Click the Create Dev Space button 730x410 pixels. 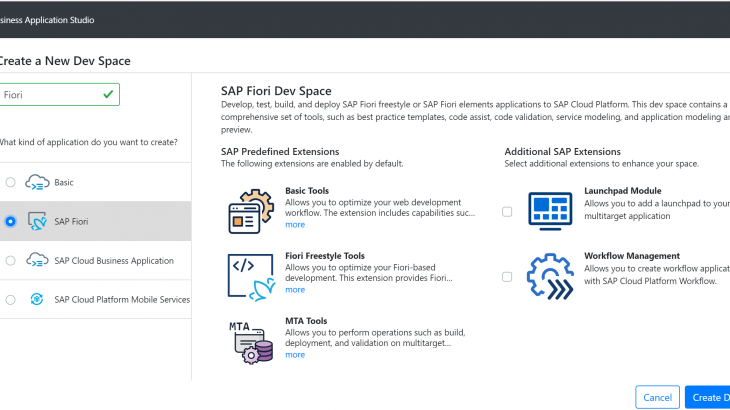(708, 397)
